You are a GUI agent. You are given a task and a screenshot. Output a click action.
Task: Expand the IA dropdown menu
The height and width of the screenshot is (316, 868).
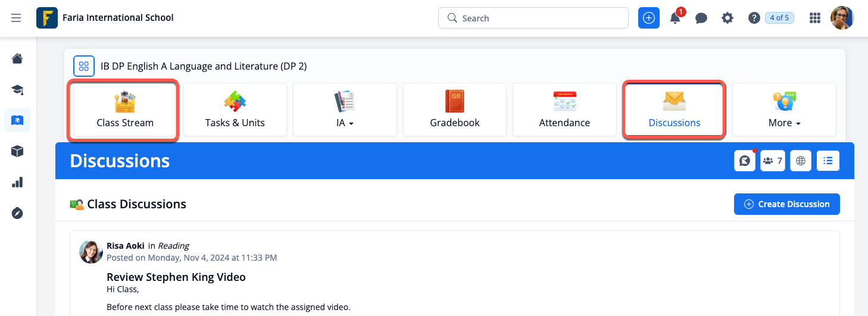tap(345, 110)
